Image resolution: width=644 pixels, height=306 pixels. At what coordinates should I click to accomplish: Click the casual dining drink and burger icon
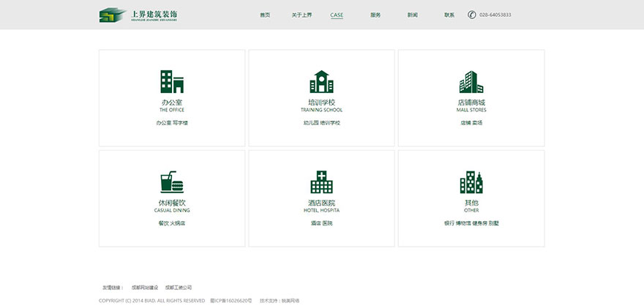click(x=172, y=182)
